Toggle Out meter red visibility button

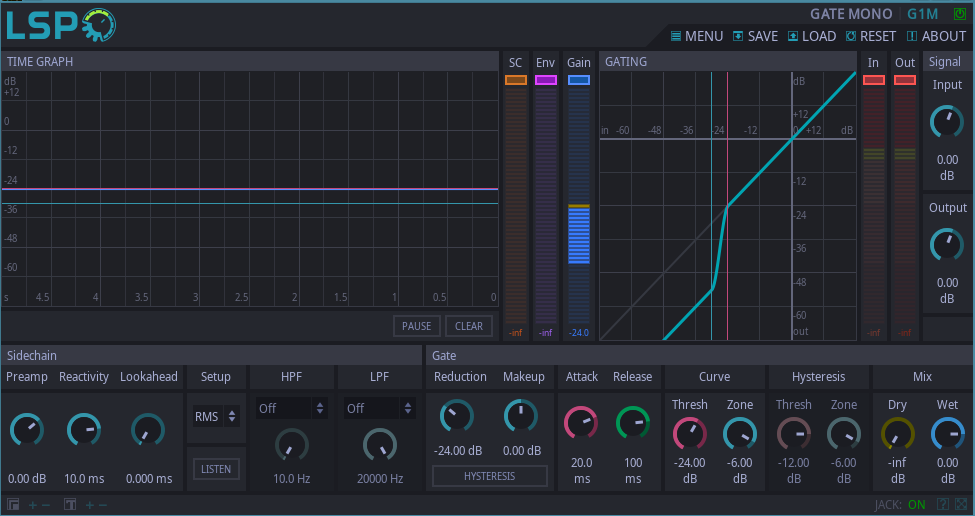905,80
